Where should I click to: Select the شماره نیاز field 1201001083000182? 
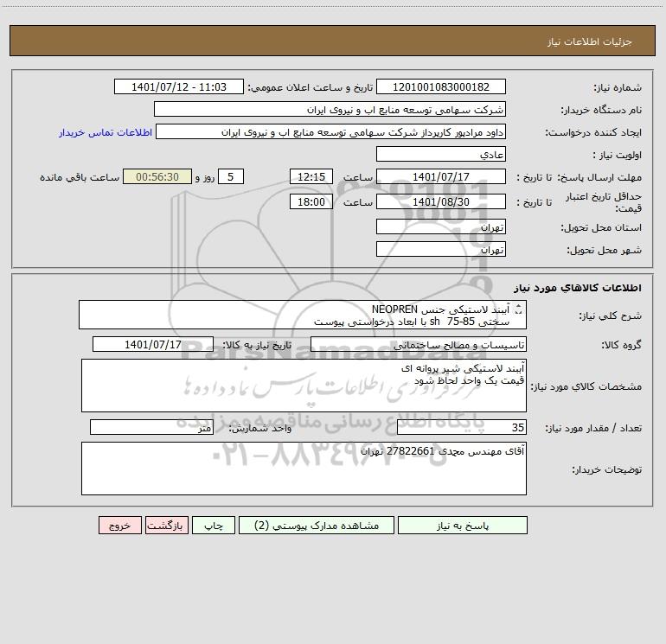441,86
